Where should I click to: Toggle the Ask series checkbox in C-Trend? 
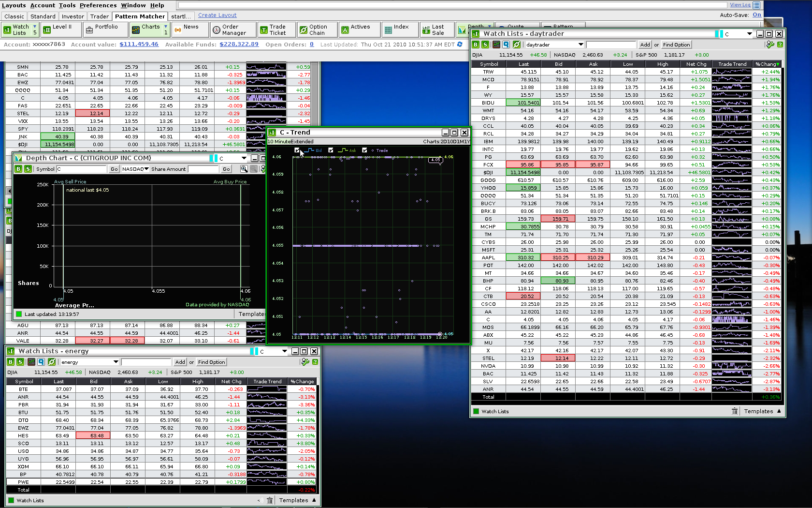[331, 150]
